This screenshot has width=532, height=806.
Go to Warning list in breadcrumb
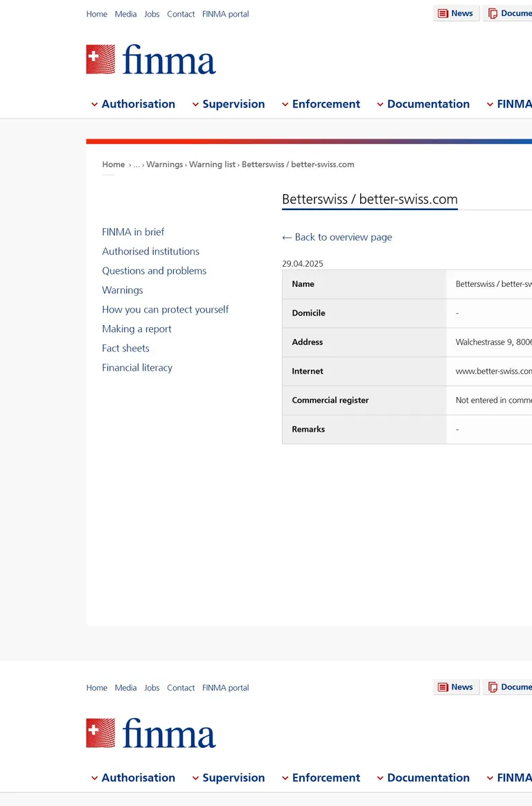point(212,164)
